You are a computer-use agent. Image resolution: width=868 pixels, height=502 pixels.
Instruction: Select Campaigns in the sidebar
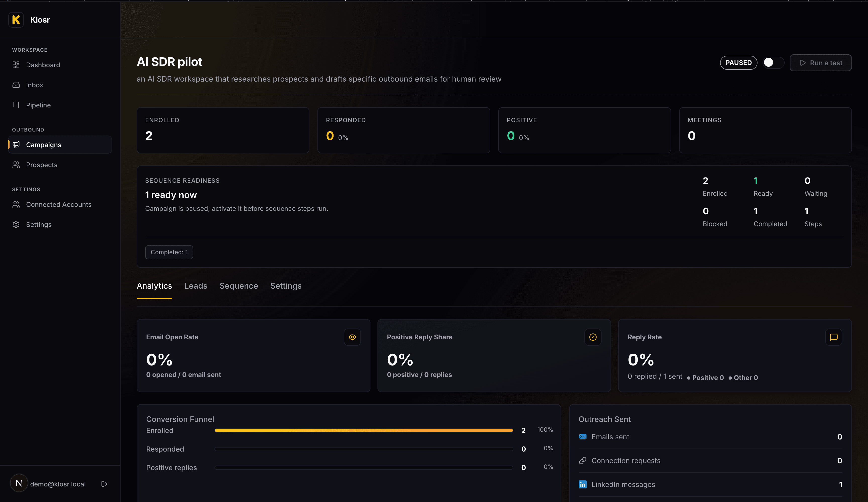click(x=60, y=145)
